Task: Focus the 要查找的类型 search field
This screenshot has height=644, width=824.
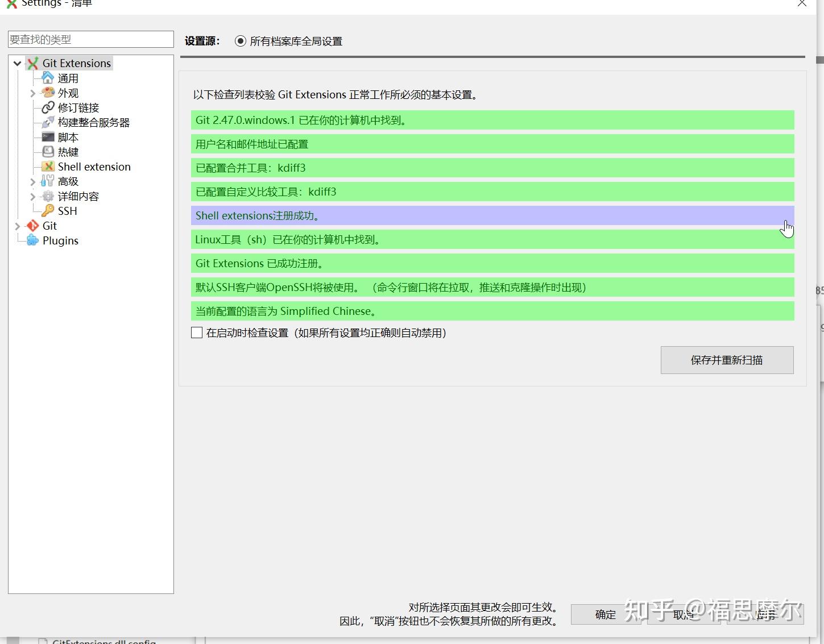Action: coord(91,39)
